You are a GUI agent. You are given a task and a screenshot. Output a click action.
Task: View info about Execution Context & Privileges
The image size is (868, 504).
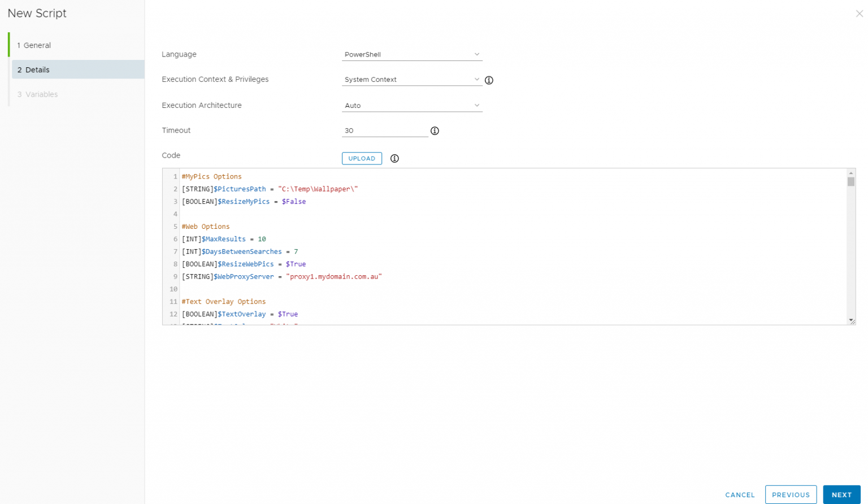tap(489, 80)
